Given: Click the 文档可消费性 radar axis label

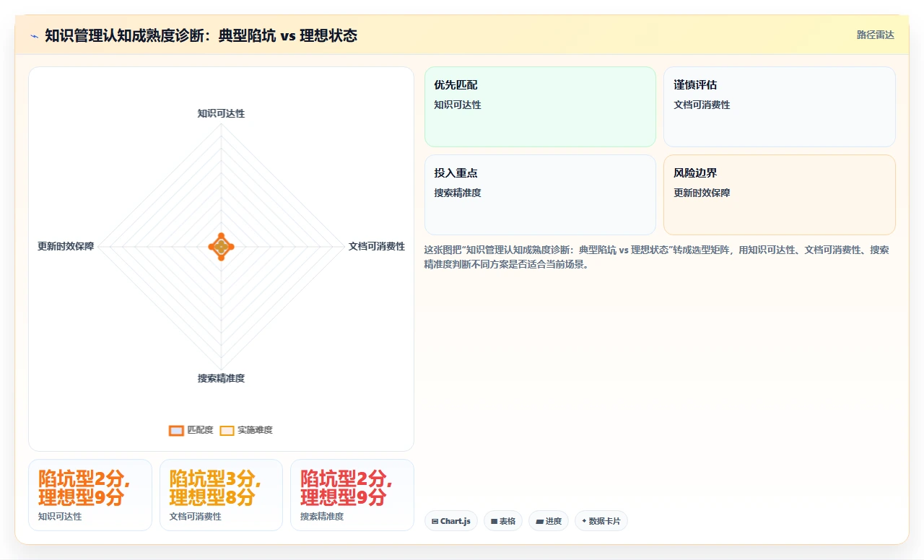Looking at the screenshot, I should [x=377, y=246].
